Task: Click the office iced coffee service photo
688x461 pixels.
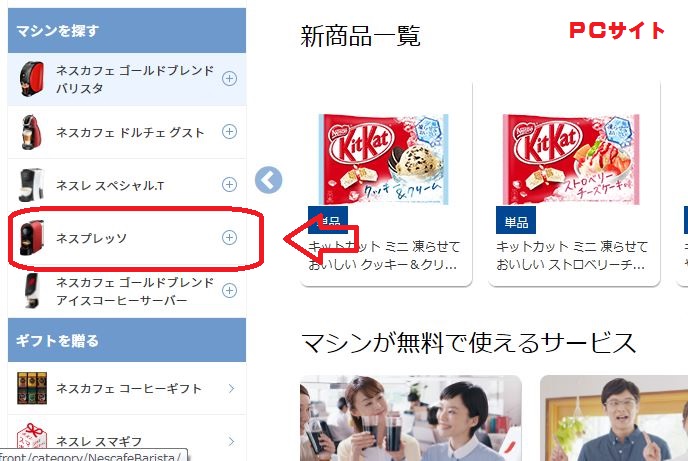Action: [x=411, y=418]
